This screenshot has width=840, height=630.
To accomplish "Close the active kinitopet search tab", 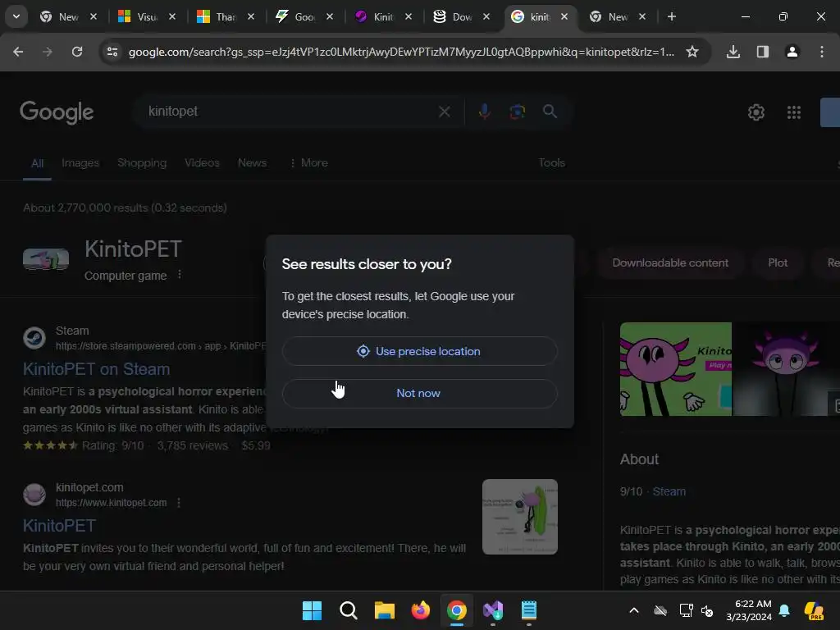I will (564, 16).
